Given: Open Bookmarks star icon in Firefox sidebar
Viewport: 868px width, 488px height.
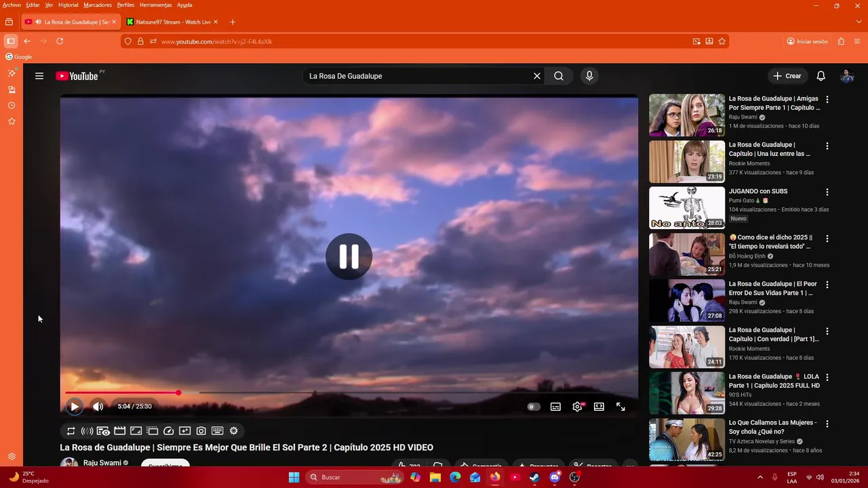Looking at the screenshot, I should click(x=12, y=121).
